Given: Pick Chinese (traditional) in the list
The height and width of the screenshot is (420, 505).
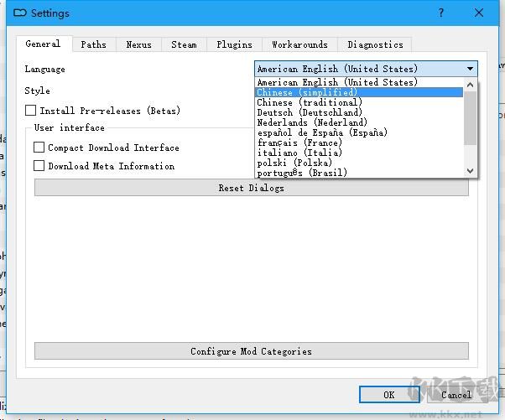Looking at the screenshot, I should pos(310,102).
